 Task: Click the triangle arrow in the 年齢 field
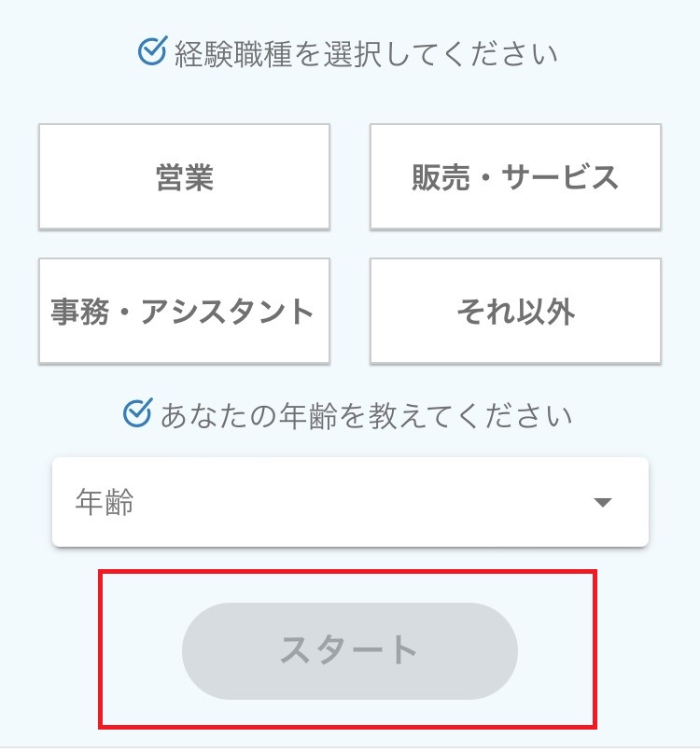tap(602, 502)
